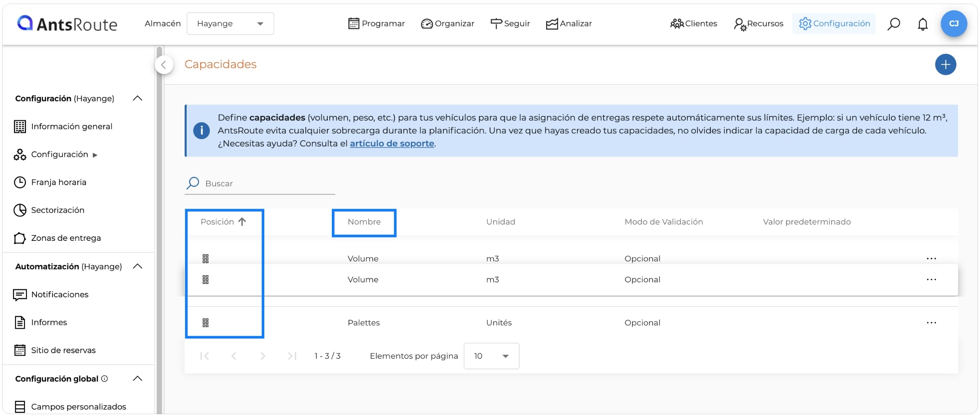The width and height of the screenshot is (980, 417).
Task: Click the sidebar vertical scrollbar
Action: click(x=159, y=230)
